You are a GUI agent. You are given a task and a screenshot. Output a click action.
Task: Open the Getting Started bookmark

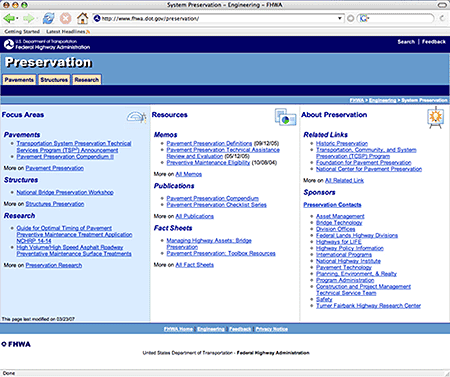point(22,32)
